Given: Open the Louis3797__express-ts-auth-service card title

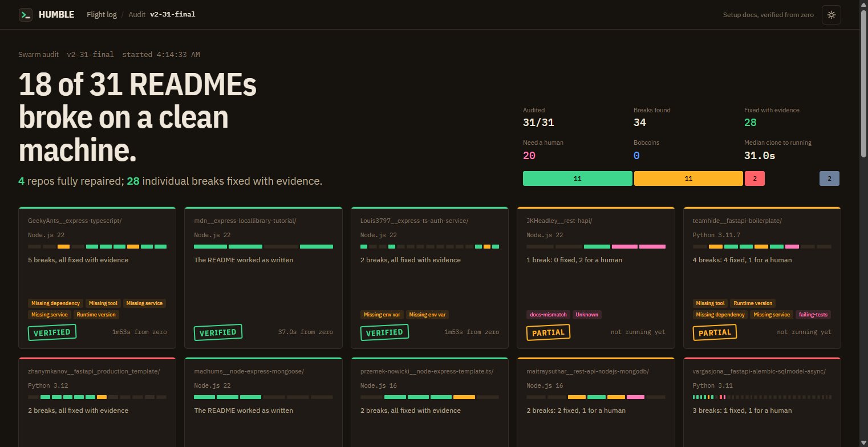Looking at the screenshot, I should pos(414,221).
